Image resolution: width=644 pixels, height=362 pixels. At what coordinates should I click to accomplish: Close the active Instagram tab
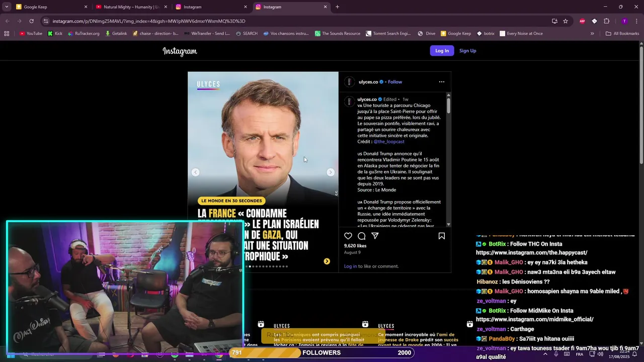coord(325,7)
